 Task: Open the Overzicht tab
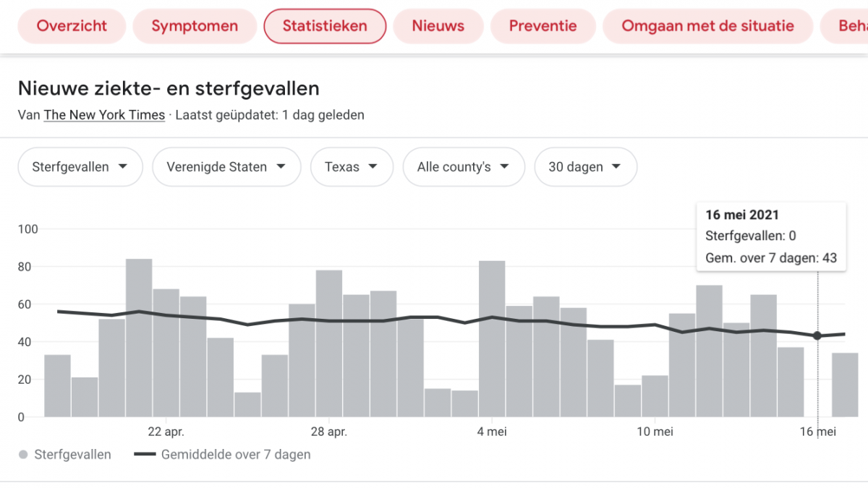click(x=72, y=26)
